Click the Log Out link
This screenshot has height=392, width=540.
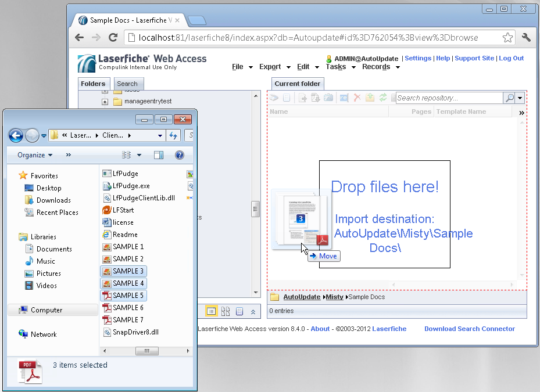click(511, 58)
